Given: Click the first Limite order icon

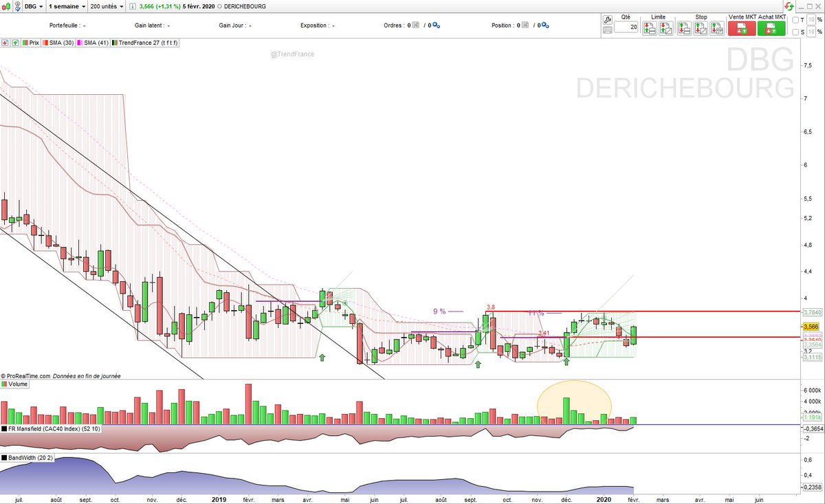Looking at the screenshot, I should click(x=649, y=28).
